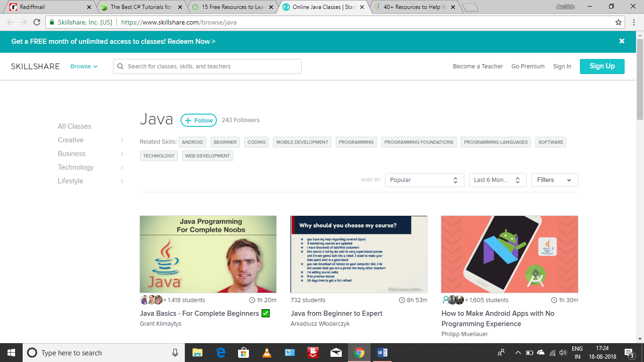
Task: Click the Cortana microphone icon
Action: pos(175,353)
